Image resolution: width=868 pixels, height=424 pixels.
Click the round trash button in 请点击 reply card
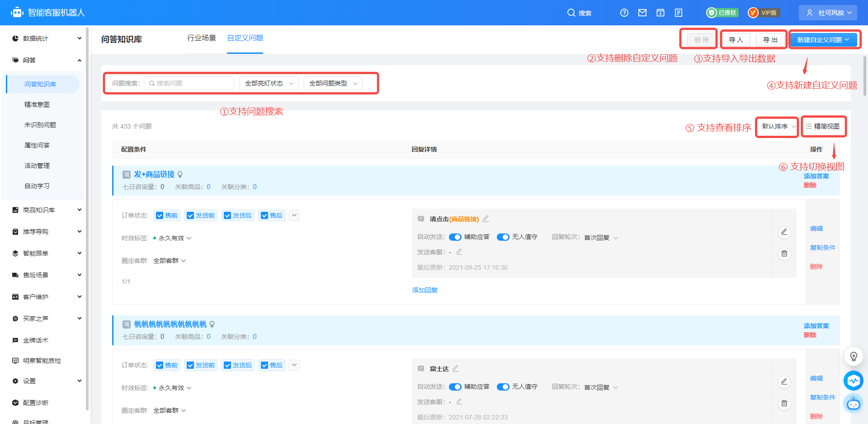(784, 254)
